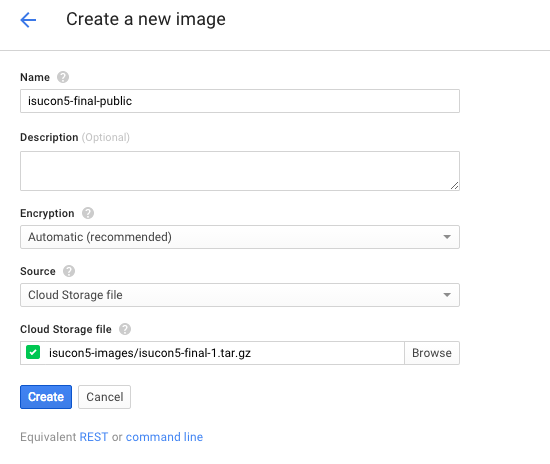This screenshot has height=464, width=550.
Task: Browse for a Cloud Storage file
Action: point(432,353)
